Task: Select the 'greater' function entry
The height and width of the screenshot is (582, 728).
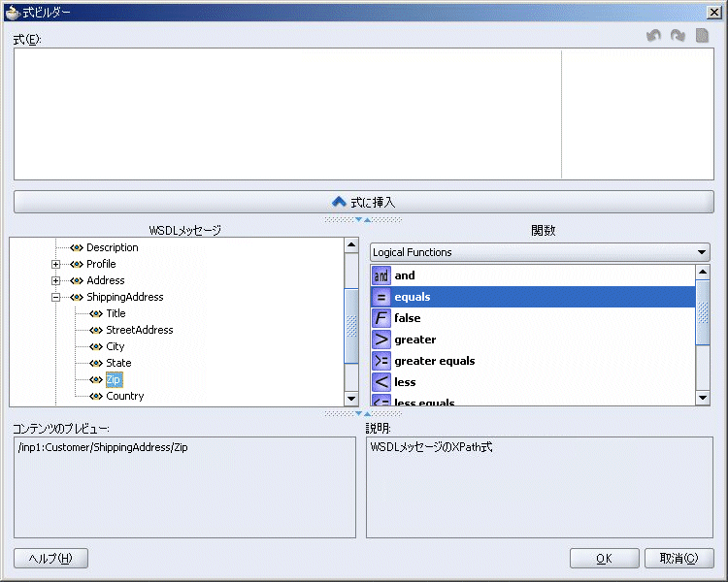Action: coord(533,339)
